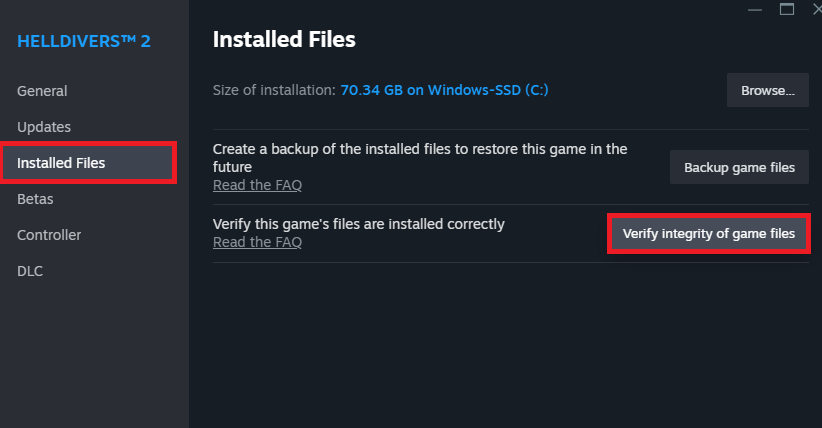The height and width of the screenshot is (428, 822).
Task: Click the Verify this game's files description text
Action: point(358,224)
